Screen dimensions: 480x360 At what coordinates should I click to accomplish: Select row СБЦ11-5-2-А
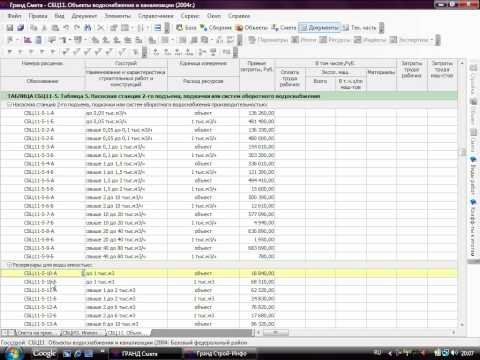tap(229, 130)
